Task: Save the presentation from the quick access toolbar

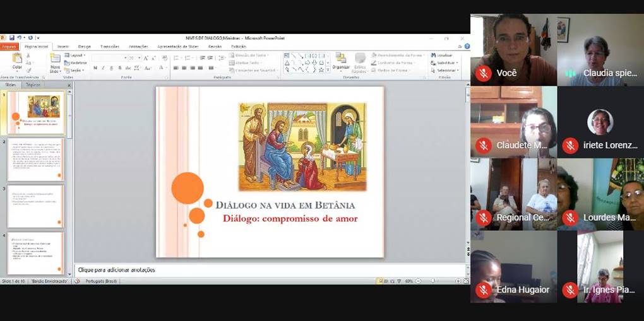Action: coord(12,38)
